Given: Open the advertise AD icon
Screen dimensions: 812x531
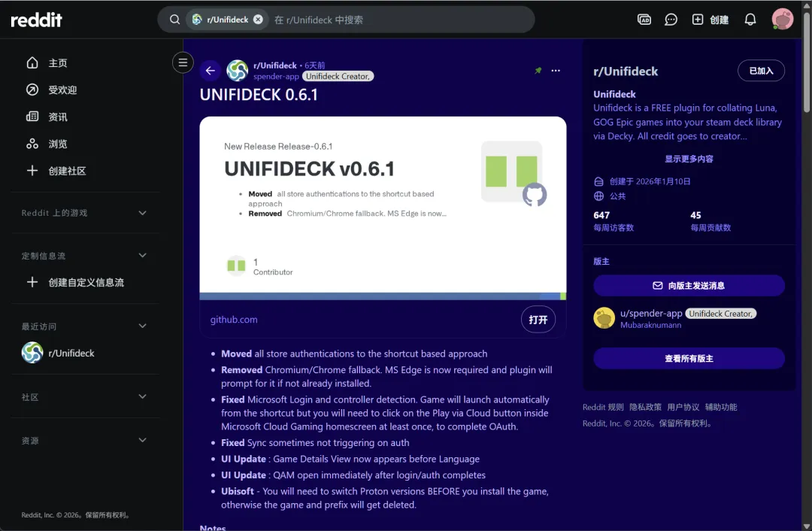Looking at the screenshot, I should click(x=644, y=20).
